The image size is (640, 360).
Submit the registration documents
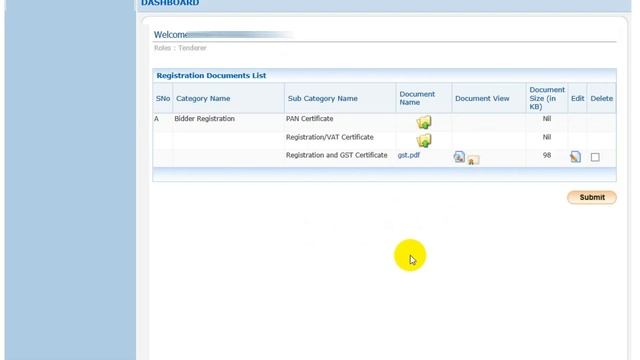point(592,198)
